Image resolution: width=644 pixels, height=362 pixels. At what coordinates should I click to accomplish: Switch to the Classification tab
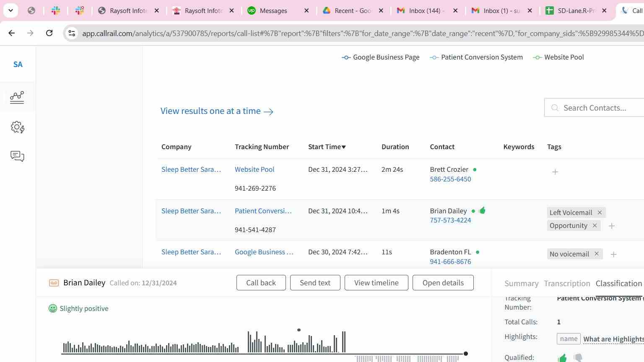coord(619,283)
